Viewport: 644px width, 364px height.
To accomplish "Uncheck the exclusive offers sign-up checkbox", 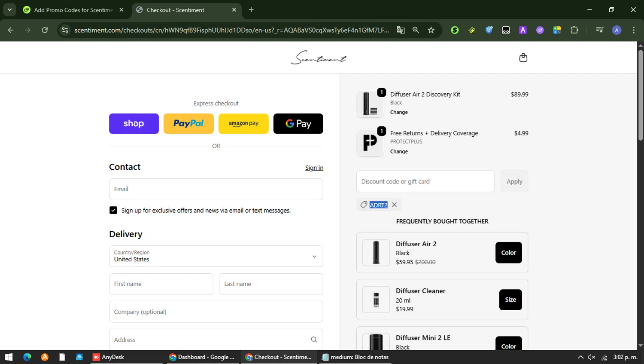I will [113, 210].
